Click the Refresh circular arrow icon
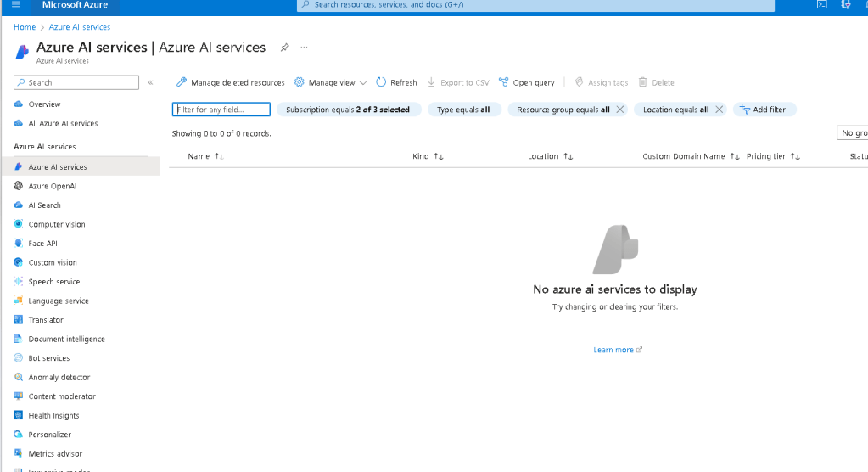This screenshot has width=868, height=472. tap(381, 82)
